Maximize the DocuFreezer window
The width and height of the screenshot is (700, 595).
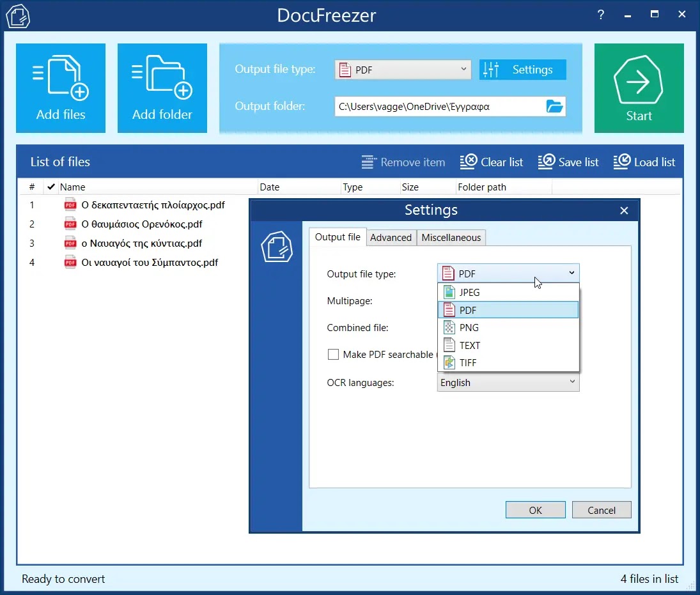tap(655, 14)
